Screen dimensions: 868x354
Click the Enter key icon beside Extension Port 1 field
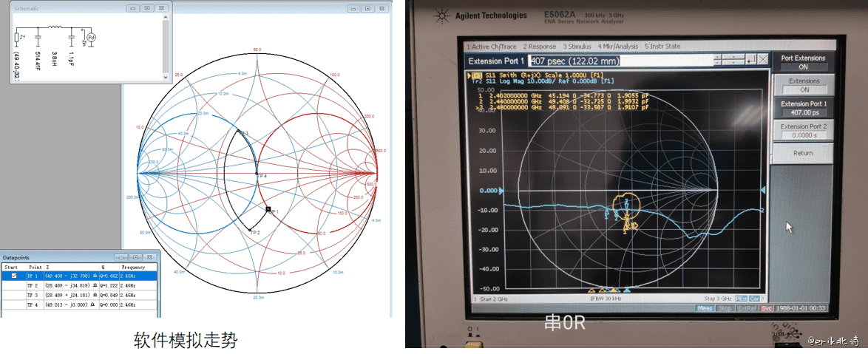point(750,60)
